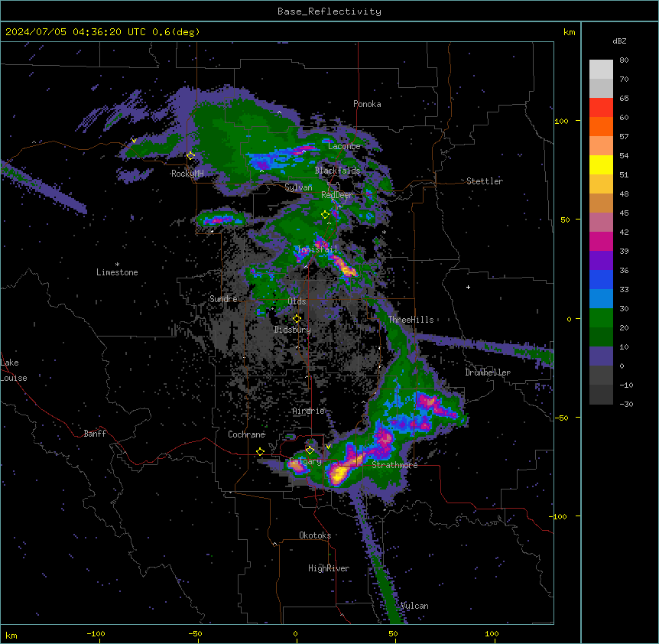659x644 pixels.
Task: Click the Vulcan label
Action: click(x=414, y=606)
